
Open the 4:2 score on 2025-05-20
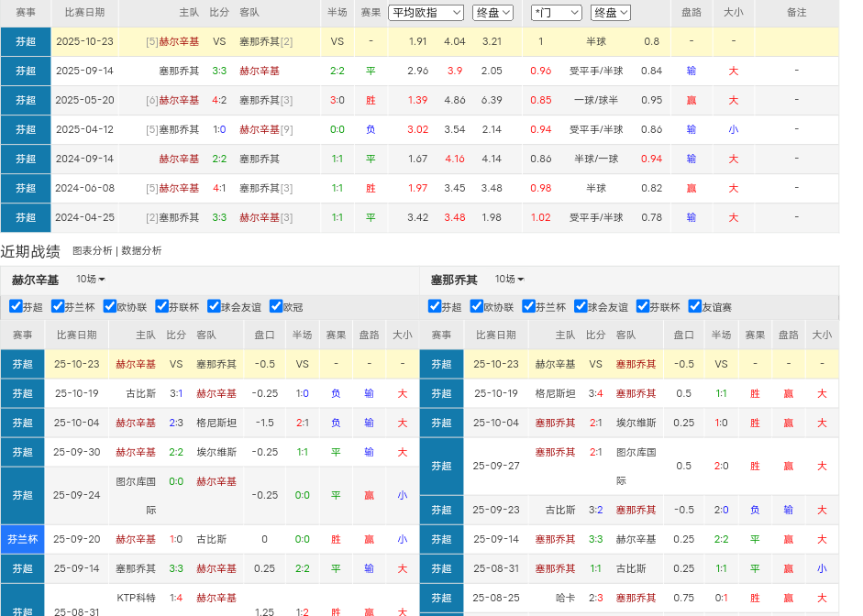[x=219, y=100]
